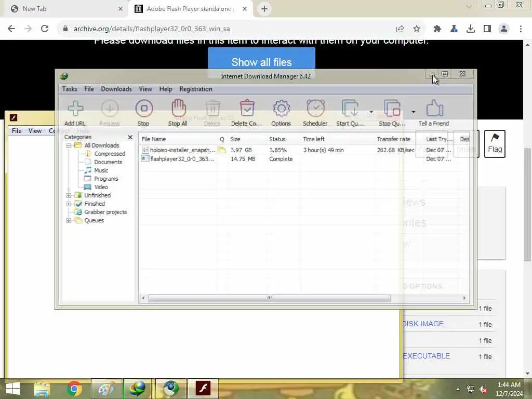Click the muted volume tray icon
Viewport: 532px width, 399px height.
point(483,389)
